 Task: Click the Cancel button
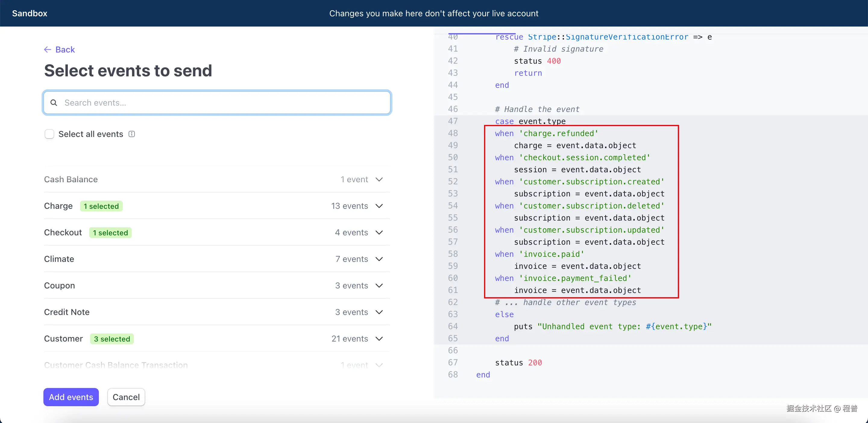coord(126,397)
